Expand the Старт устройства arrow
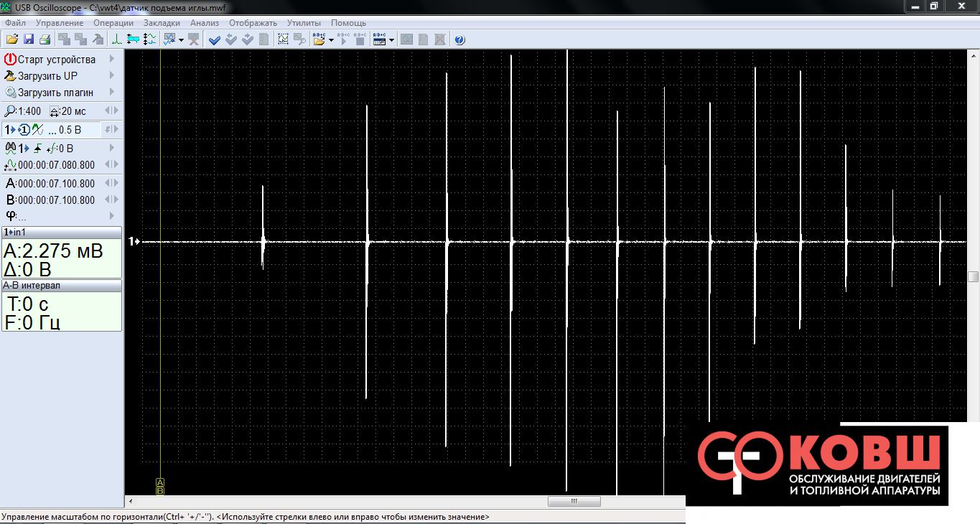 pyautogui.click(x=111, y=59)
